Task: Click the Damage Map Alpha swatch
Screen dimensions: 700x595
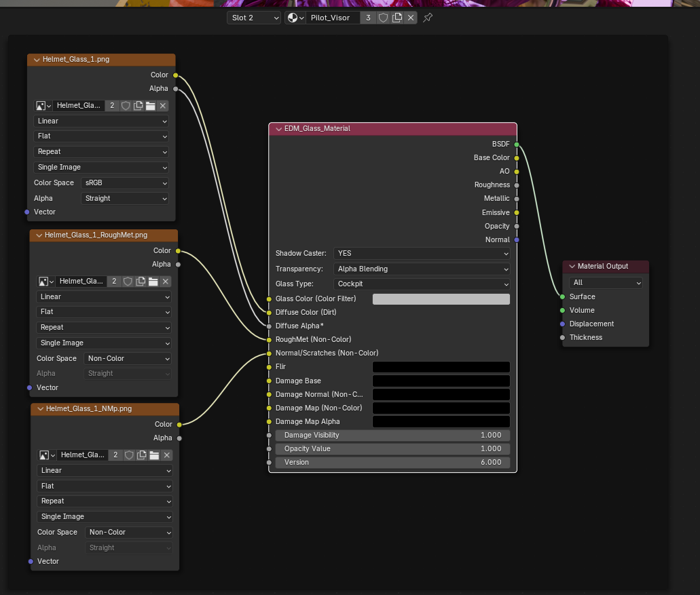Action: click(x=441, y=421)
